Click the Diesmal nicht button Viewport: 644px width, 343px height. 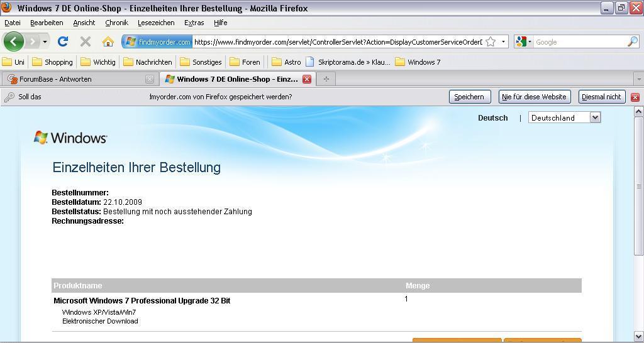[602, 97]
